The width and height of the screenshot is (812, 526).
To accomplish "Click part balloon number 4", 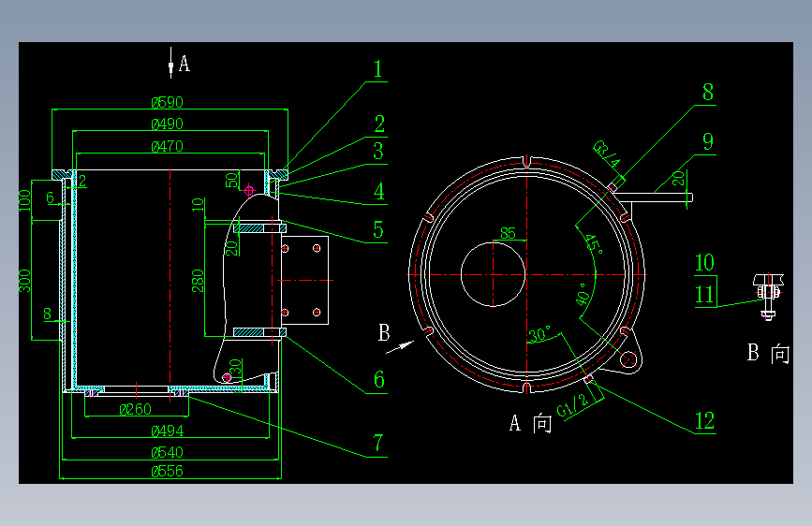I will tap(379, 192).
